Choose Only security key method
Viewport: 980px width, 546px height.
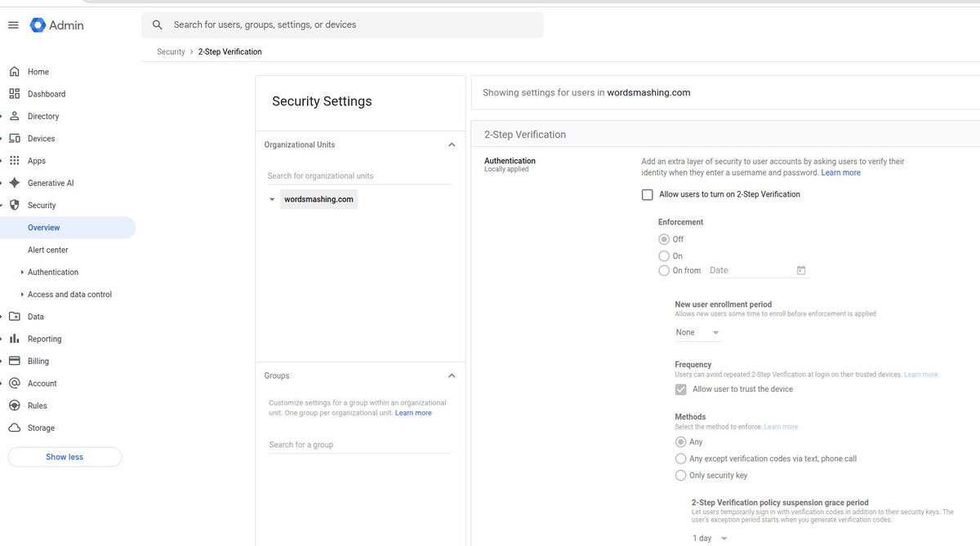pyautogui.click(x=680, y=475)
